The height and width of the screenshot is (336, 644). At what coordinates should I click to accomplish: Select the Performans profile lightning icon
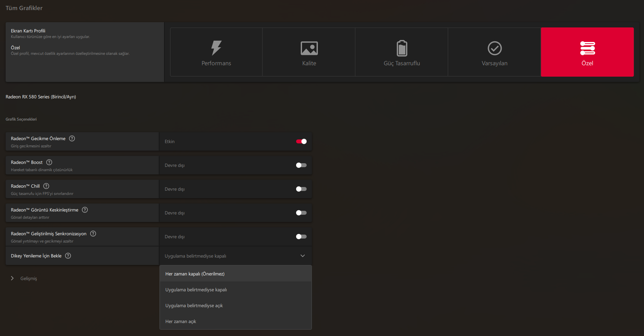(x=216, y=48)
